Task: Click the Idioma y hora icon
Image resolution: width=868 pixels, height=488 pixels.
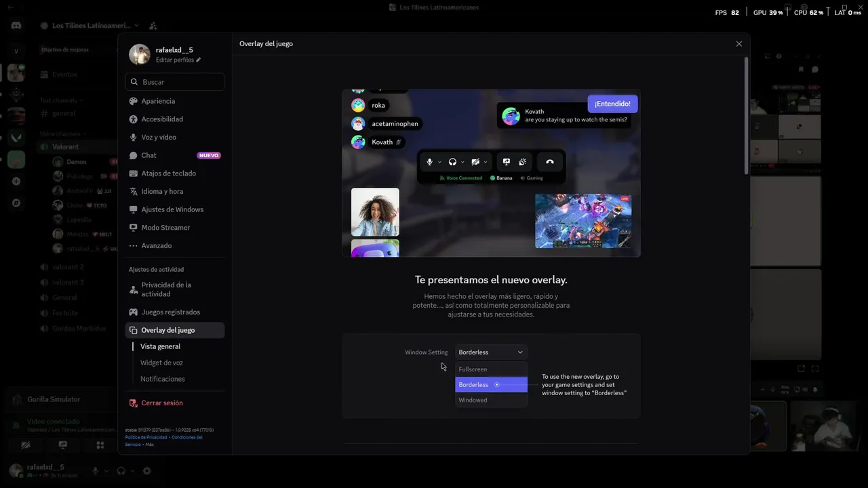Action: [x=134, y=191]
